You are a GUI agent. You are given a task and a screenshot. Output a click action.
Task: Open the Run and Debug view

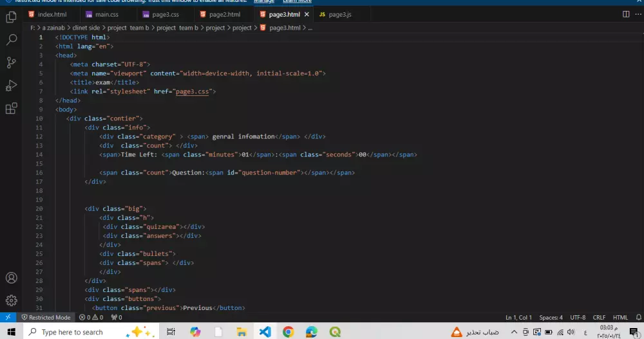[11, 86]
